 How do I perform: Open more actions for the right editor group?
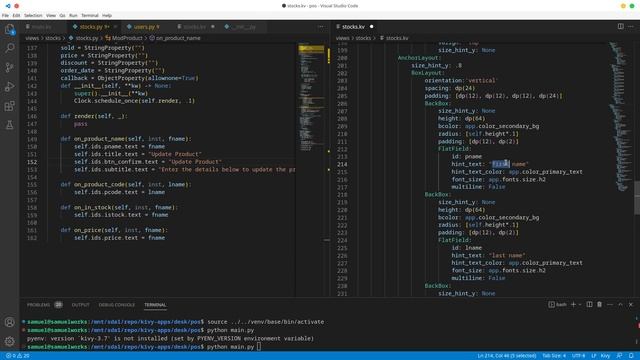point(631,27)
